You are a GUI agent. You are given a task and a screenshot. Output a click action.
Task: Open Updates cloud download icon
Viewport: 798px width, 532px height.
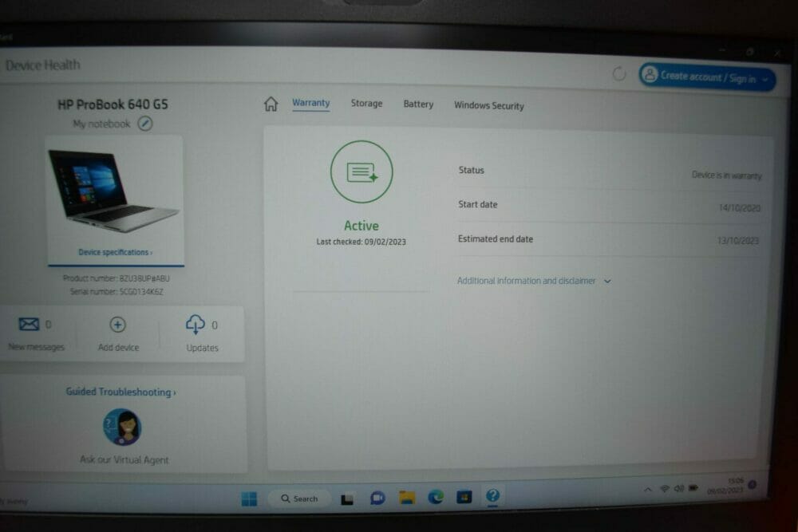(x=196, y=325)
